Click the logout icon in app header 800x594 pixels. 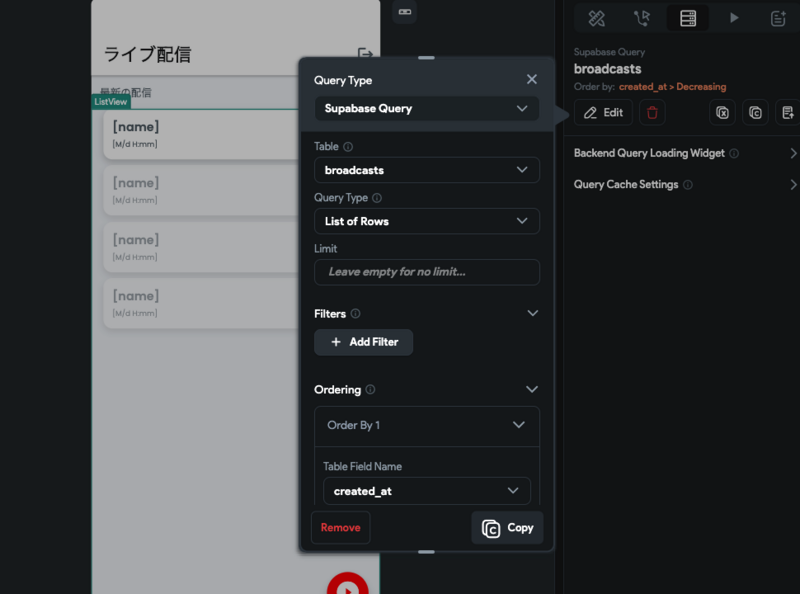[365, 54]
